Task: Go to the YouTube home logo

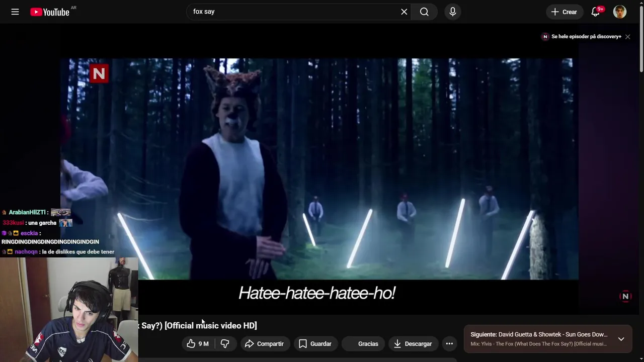Action: [50, 12]
